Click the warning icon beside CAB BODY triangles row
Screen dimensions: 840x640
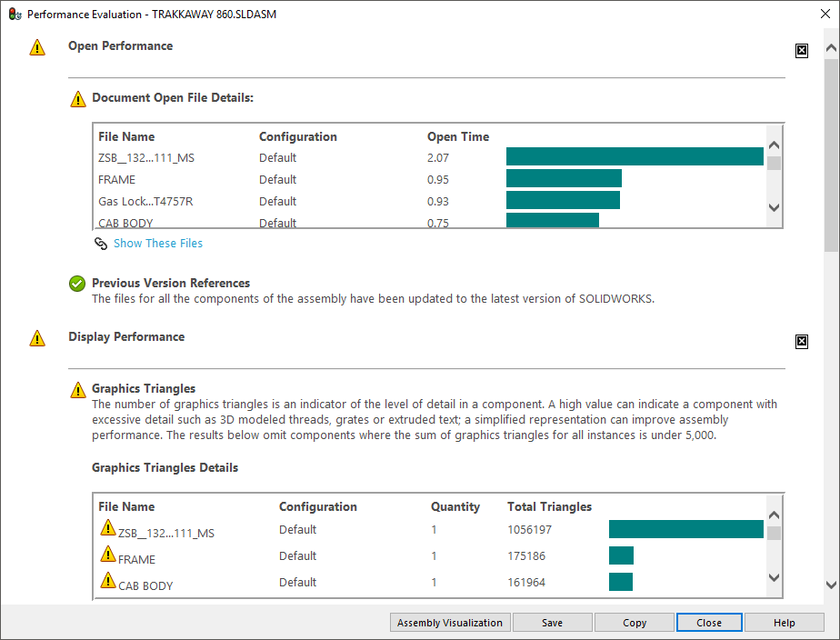pos(108,580)
